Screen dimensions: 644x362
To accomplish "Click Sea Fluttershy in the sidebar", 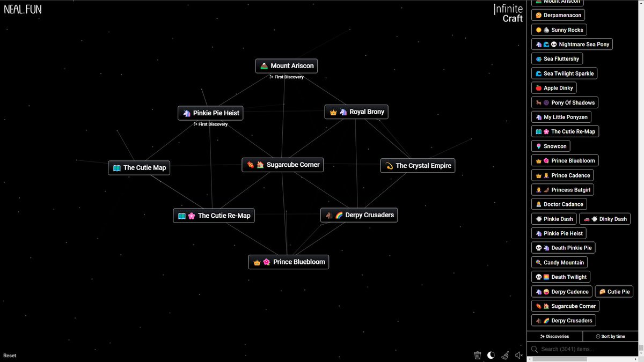I will click(557, 59).
